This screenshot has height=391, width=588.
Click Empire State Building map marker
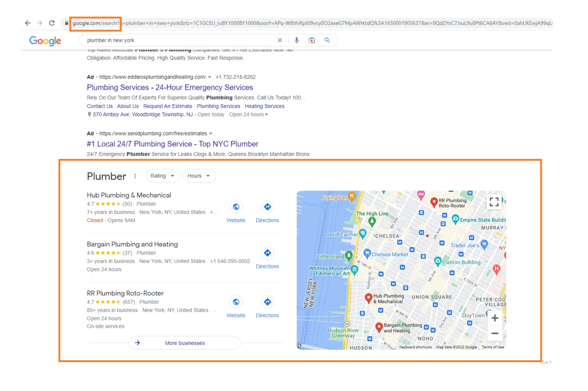[455, 219]
